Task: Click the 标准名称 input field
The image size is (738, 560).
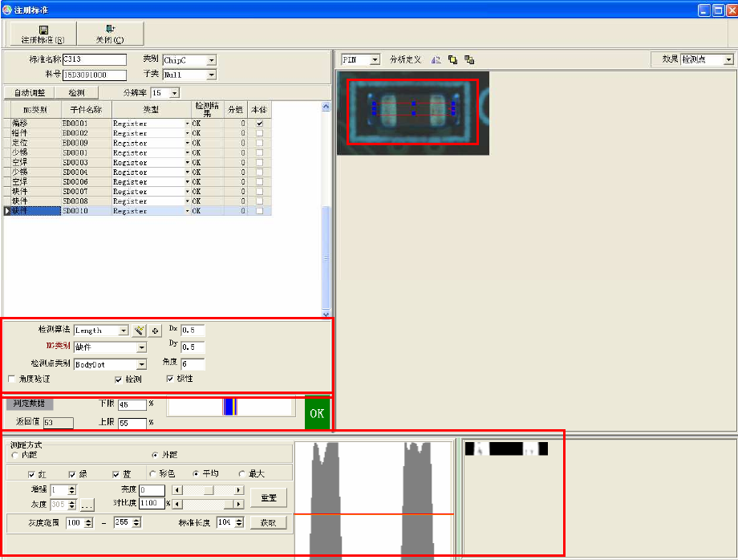Action: 94,60
